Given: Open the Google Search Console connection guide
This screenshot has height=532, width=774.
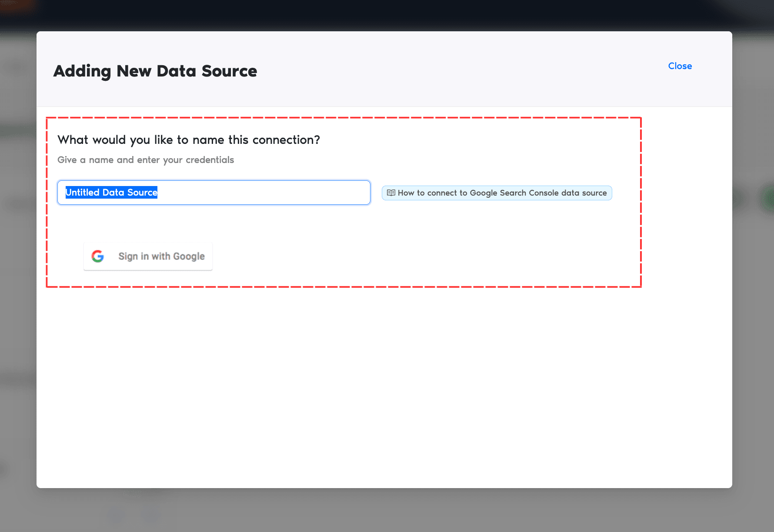Looking at the screenshot, I should click(x=497, y=193).
